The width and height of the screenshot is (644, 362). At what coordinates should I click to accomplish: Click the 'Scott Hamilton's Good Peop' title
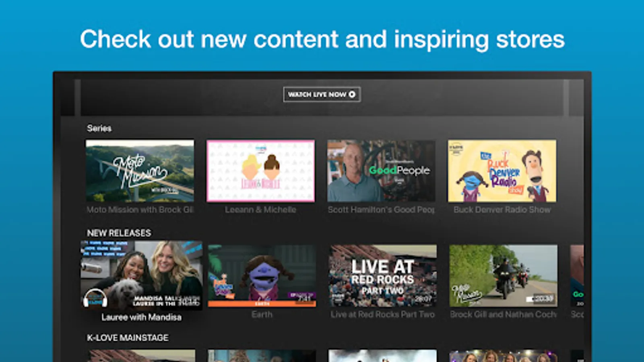[381, 210]
